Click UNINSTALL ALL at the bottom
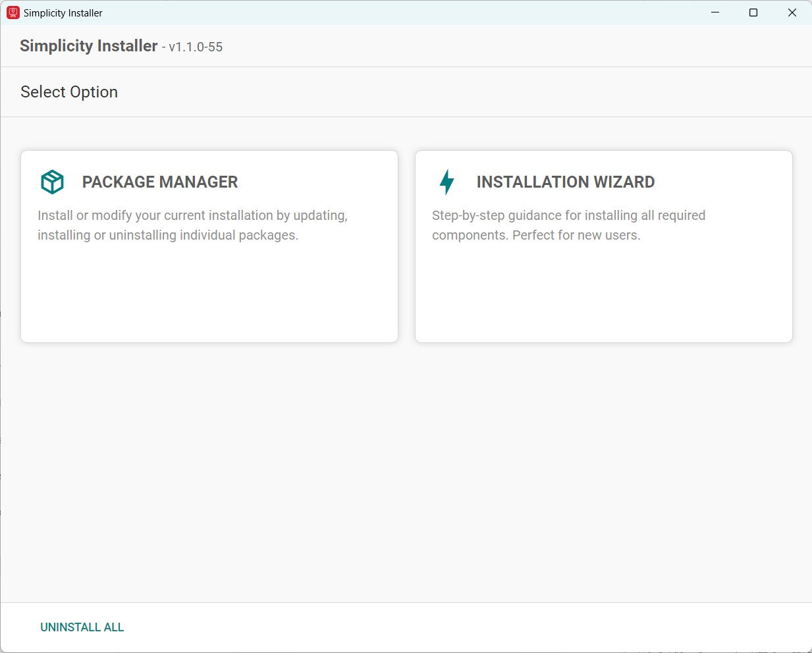The image size is (812, 653). click(82, 627)
